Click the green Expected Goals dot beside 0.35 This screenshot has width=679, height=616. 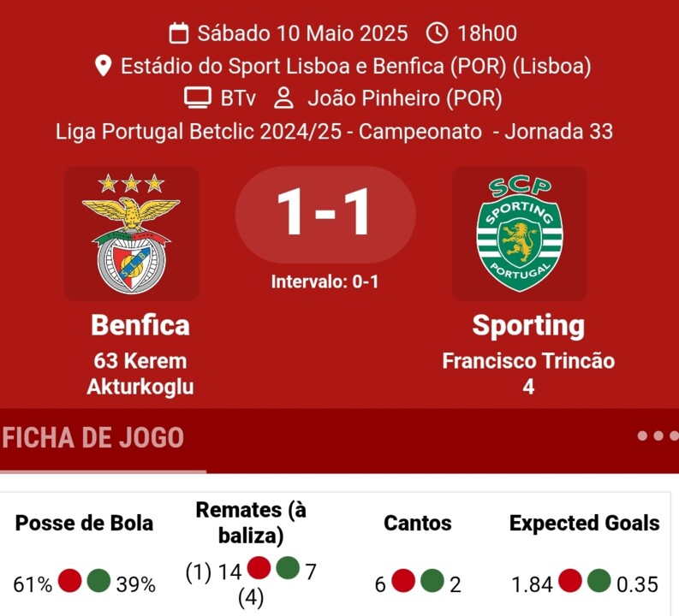pyautogui.click(x=599, y=583)
